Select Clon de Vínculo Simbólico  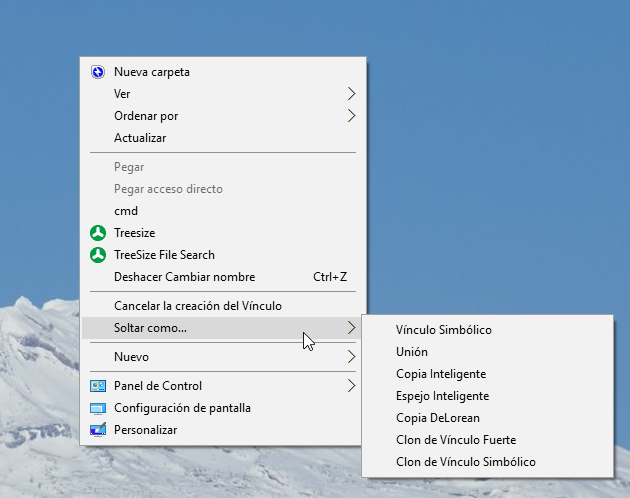coord(488,462)
